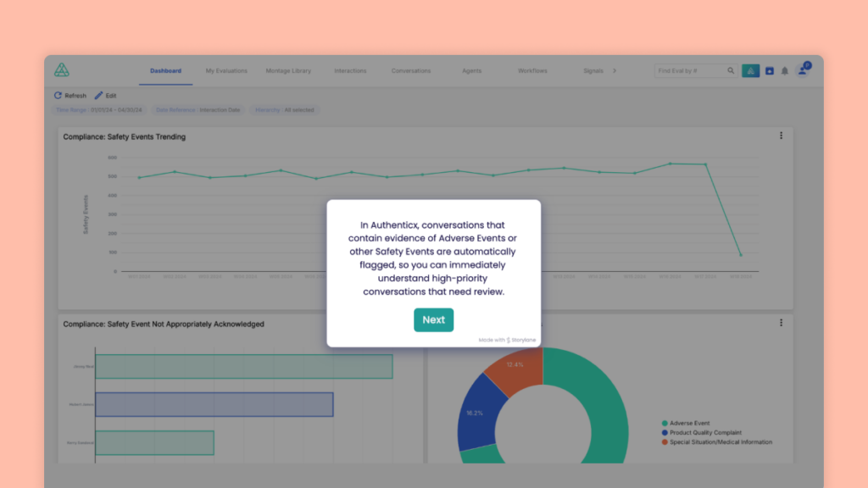Click the Edit pencil button
This screenshot has width=868, height=488.
[106, 96]
